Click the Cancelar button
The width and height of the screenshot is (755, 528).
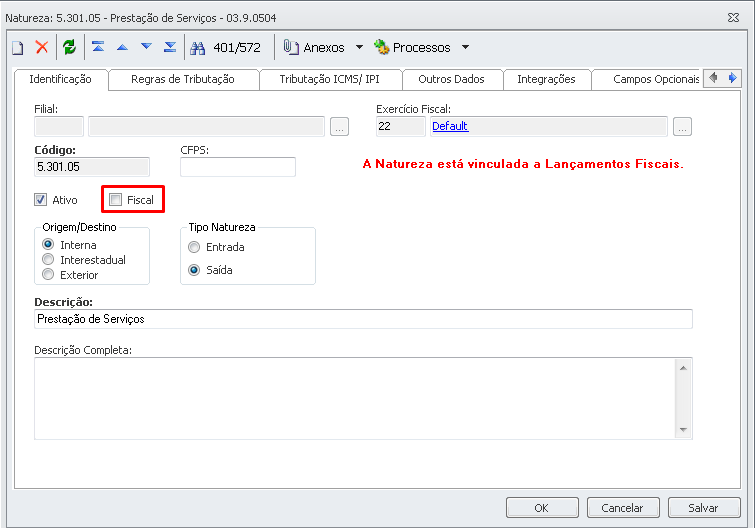click(x=623, y=508)
